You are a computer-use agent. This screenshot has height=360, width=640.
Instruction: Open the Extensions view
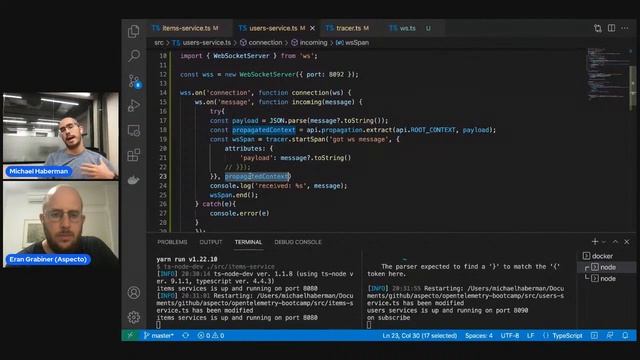[x=134, y=155]
